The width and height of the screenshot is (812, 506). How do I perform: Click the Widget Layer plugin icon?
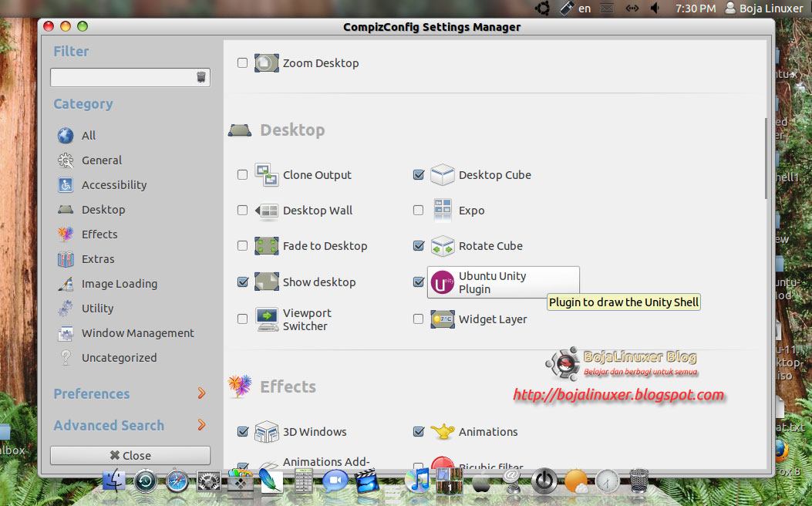pos(442,319)
